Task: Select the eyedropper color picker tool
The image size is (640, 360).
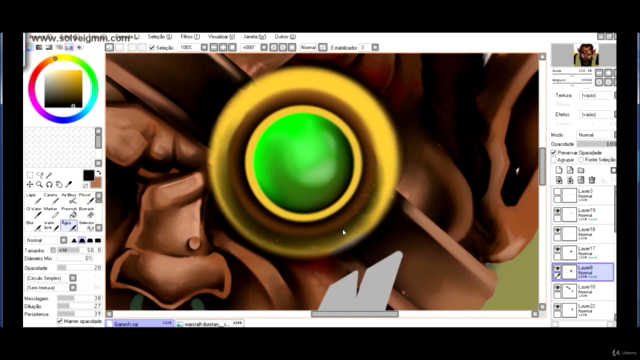Action: (x=69, y=184)
